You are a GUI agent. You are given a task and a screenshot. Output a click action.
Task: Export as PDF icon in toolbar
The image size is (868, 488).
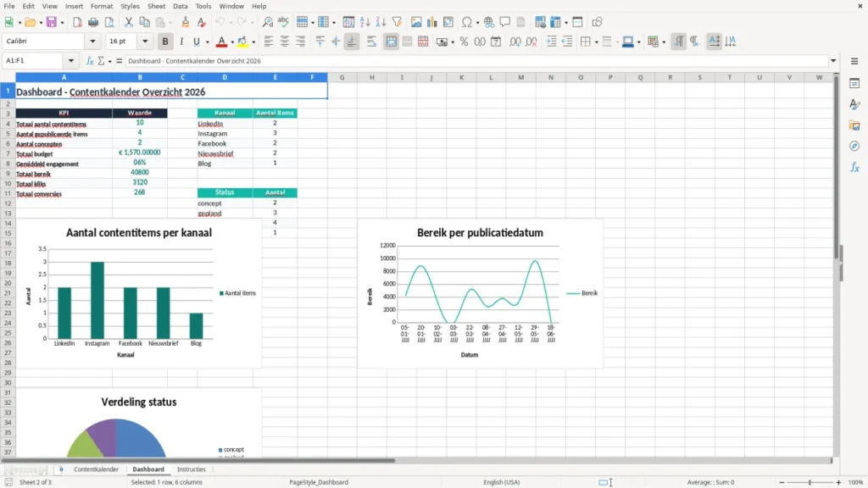(77, 22)
